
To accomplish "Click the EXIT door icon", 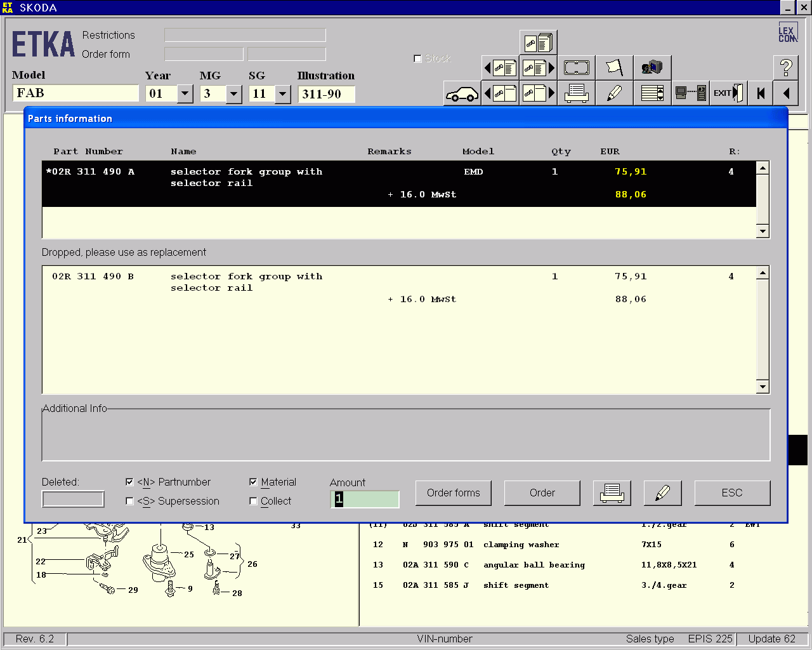I will point(728,93).
